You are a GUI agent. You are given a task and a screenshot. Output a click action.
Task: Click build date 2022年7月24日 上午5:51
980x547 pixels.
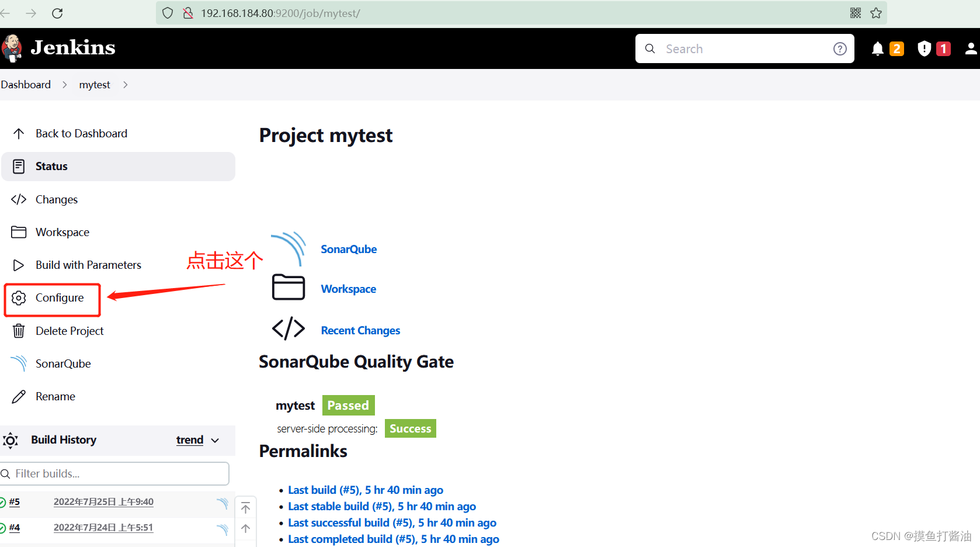(x=103, y=528)
